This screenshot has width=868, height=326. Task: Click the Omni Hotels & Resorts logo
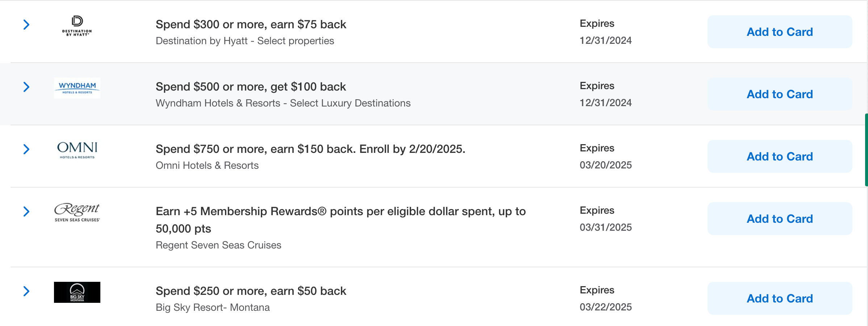[x=77, y=150]
